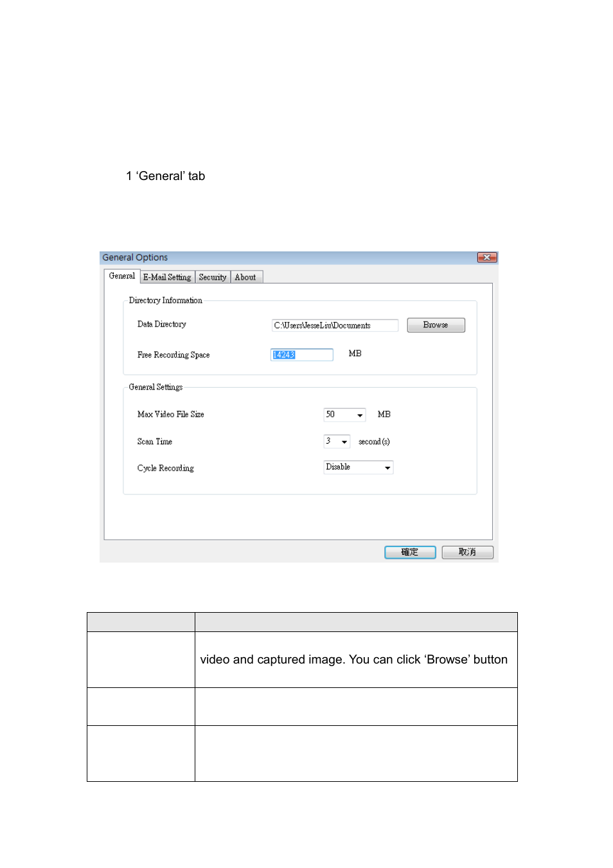Click the 'second(s)' unit text
The height and width of the screenshot is (868, 613).
coord(374,442)
